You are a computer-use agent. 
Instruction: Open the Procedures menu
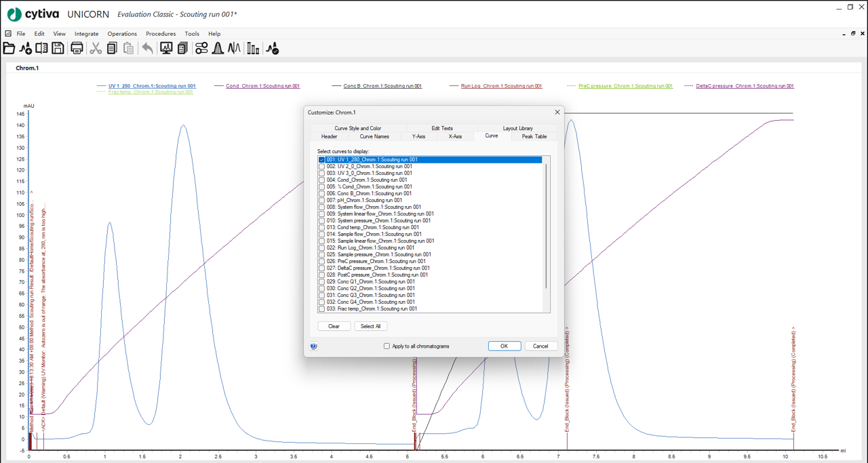tap(161, 33)
